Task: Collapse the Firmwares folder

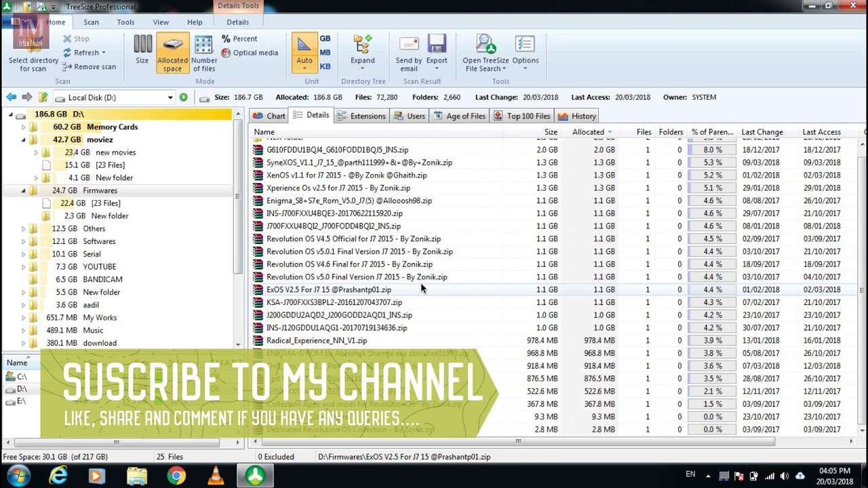Action: (x=23, y=190)
